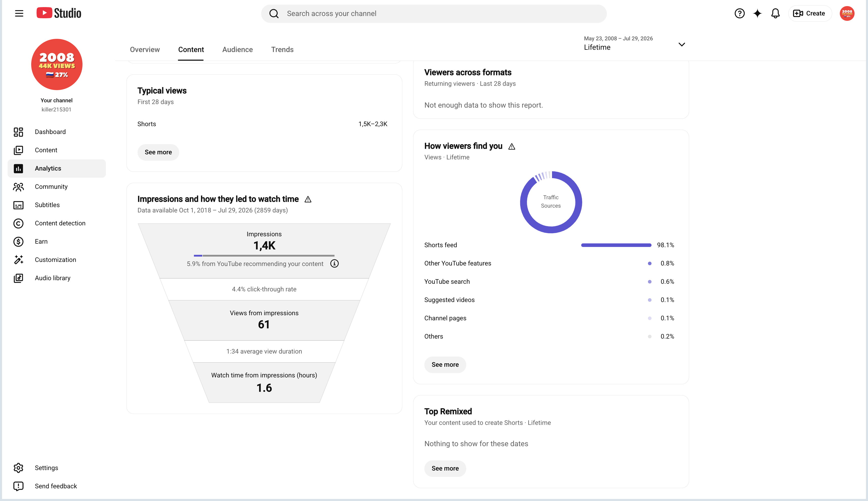Viewport: 868px width, 501px height.
Task: Switch to the Audience tab
Action: click(237, 49)
